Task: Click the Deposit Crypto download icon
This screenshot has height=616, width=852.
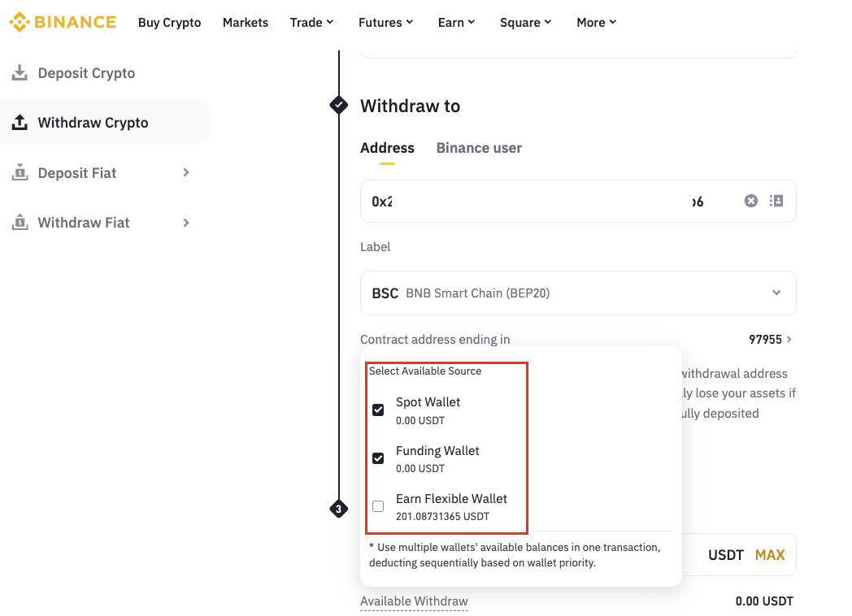Action: point(20,73)
